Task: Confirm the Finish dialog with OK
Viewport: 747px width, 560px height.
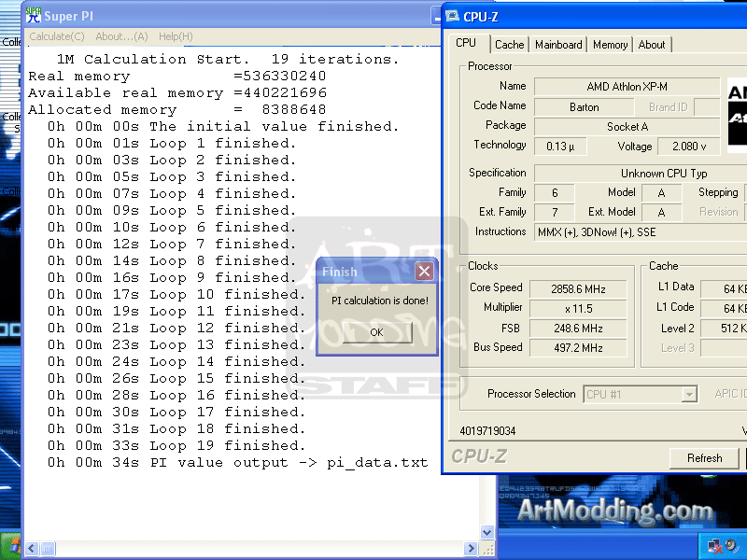Action: coord(377,332)
